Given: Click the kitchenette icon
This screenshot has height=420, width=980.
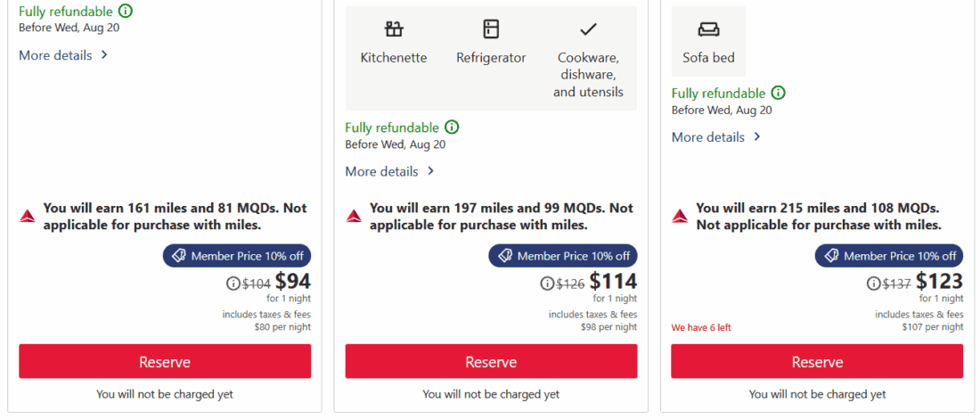Looking at the screenshot, I should tap(394, 29).
